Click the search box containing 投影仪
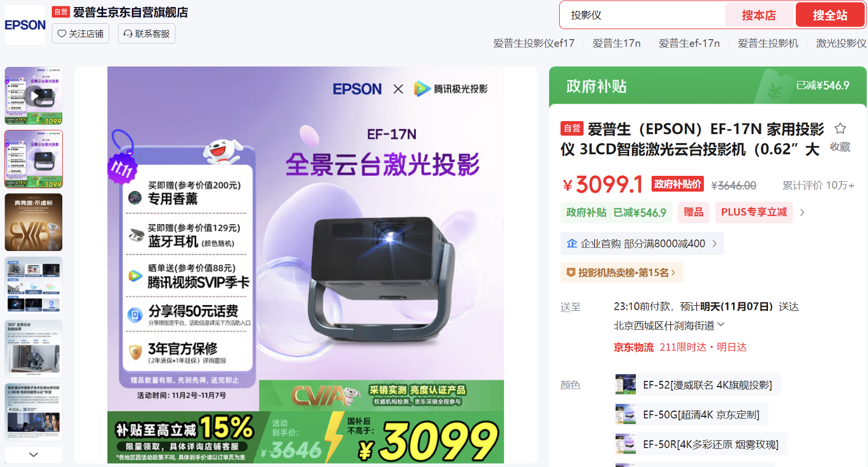Viewport: 868px width, 467px height. click(642, 15)
